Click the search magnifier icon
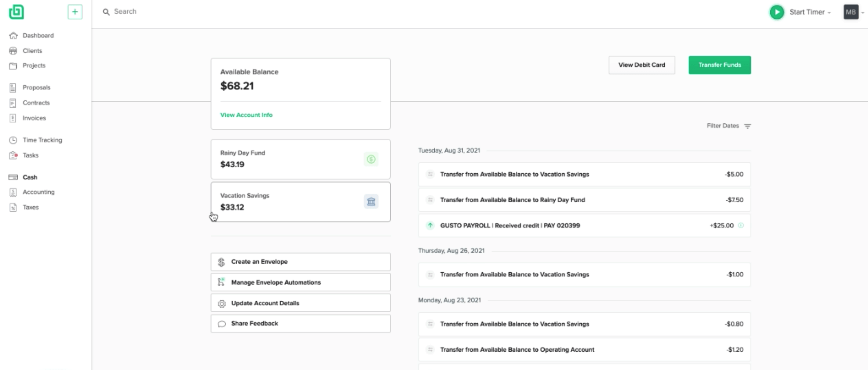868x370 pixels. pyautogui.click(x=106, y=12)
